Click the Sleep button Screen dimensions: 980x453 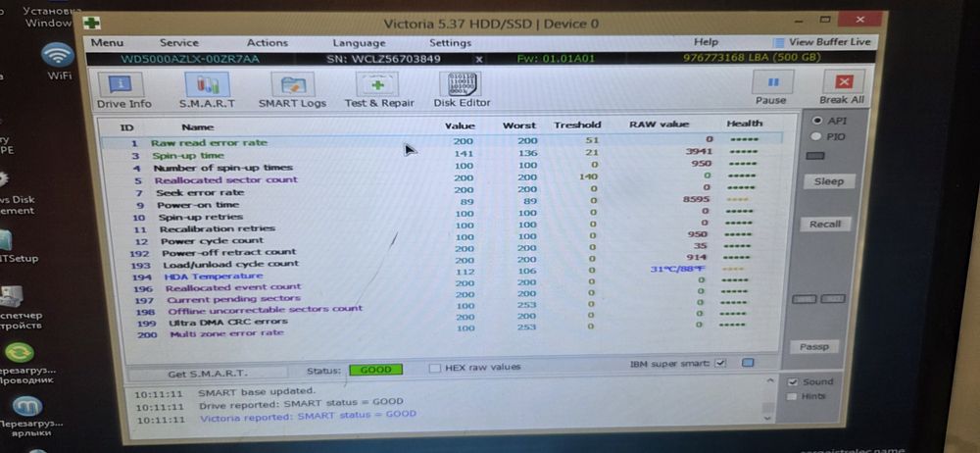pos(828,181)
